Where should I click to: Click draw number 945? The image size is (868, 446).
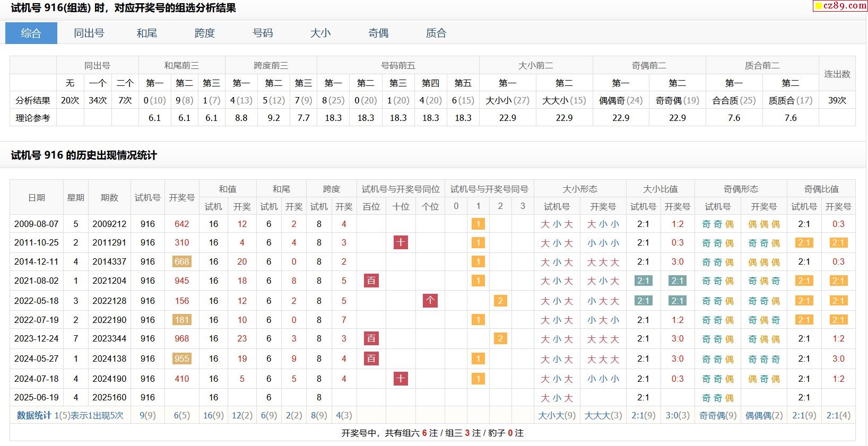pos(181,281)
